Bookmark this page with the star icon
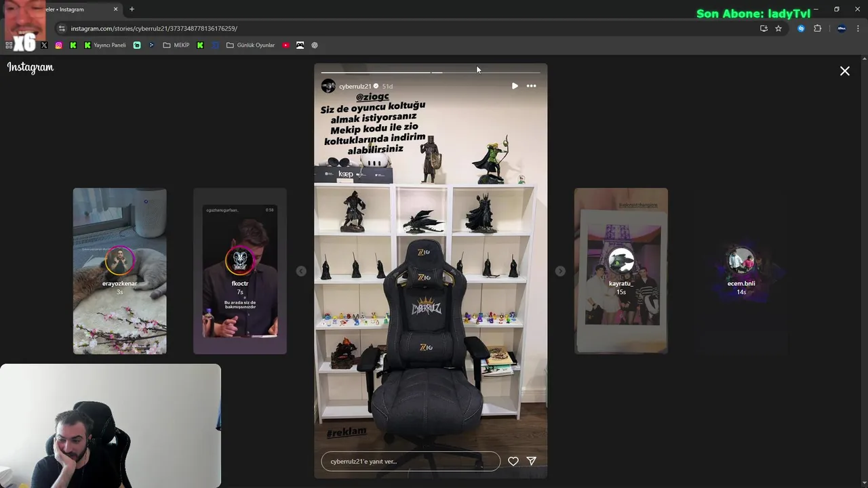The height and width of the screenshot is (488, 868). pos(778,28)
